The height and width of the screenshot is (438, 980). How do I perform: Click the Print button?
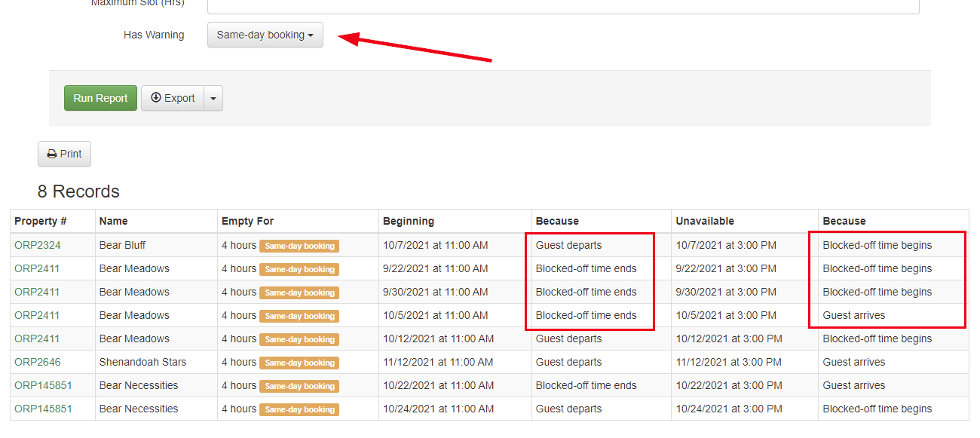(64, 154)
